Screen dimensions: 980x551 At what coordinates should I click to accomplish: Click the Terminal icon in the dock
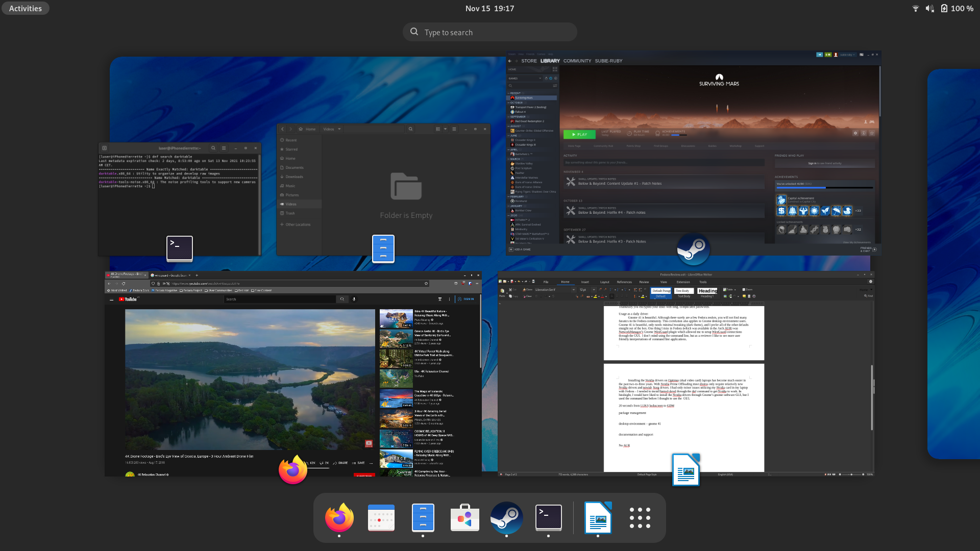pyautogui.click(x=549, y=517)
